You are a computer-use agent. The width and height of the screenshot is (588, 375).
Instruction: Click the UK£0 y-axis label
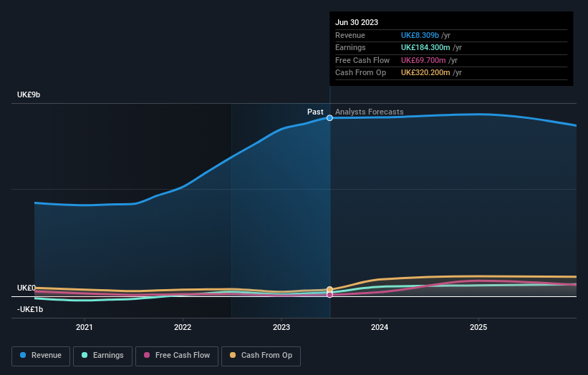point(26,288)
